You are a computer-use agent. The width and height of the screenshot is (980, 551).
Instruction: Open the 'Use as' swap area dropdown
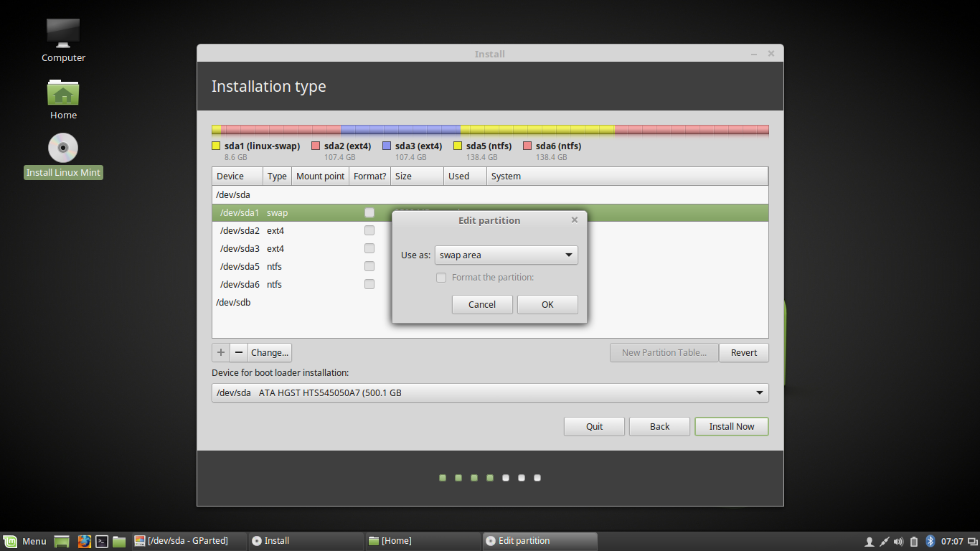pyautogui.click(x=507, y=255)
